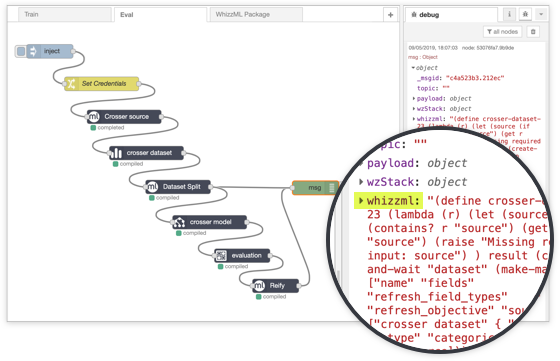The width and height of the screenshot is (560, 361).
Task: Expand the payload object in debug
Action: coord(414,99)
